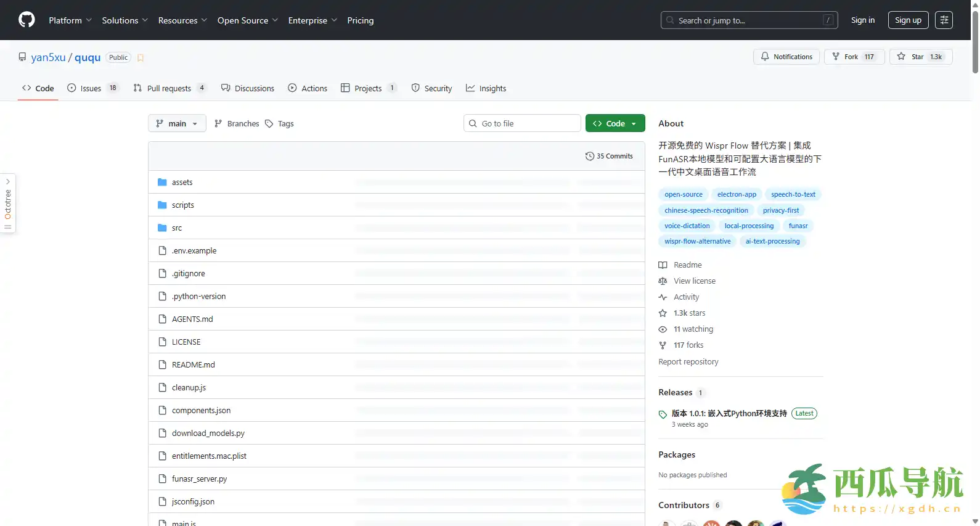
Task: Click the GitHub logo icon
Action: point(27,20)
